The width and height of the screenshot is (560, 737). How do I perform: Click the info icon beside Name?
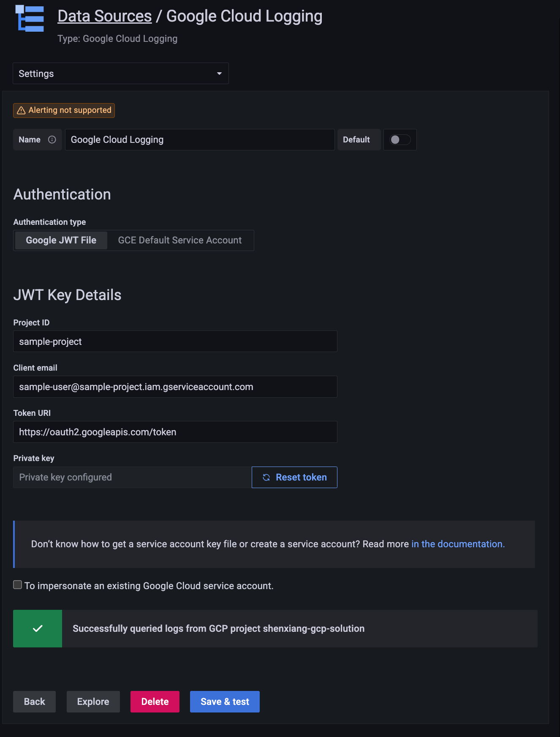pos(52,139)
